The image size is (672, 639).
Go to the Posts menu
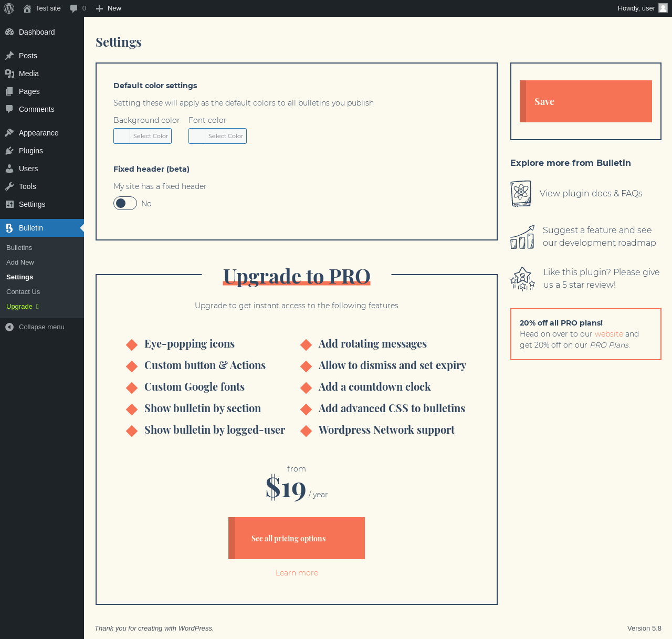pos(28,56)
